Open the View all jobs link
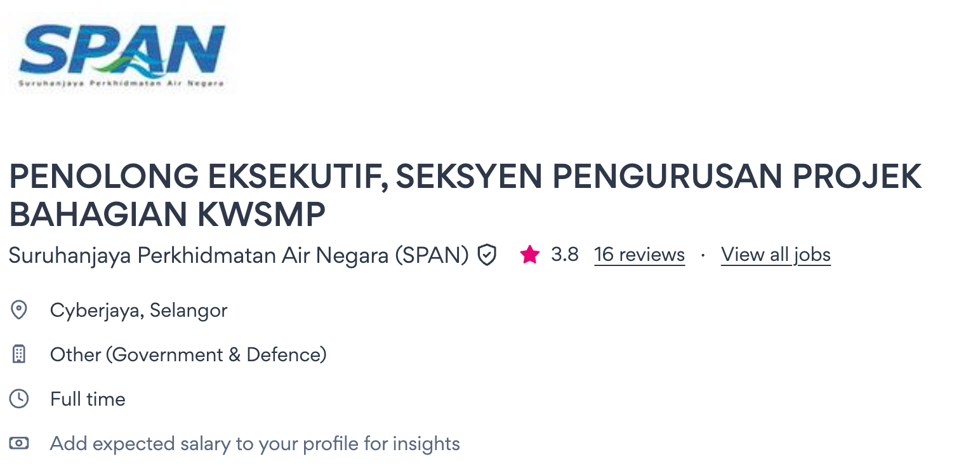Image resolution: width=980 pixels, height=466 pixels. pos(776,255)
